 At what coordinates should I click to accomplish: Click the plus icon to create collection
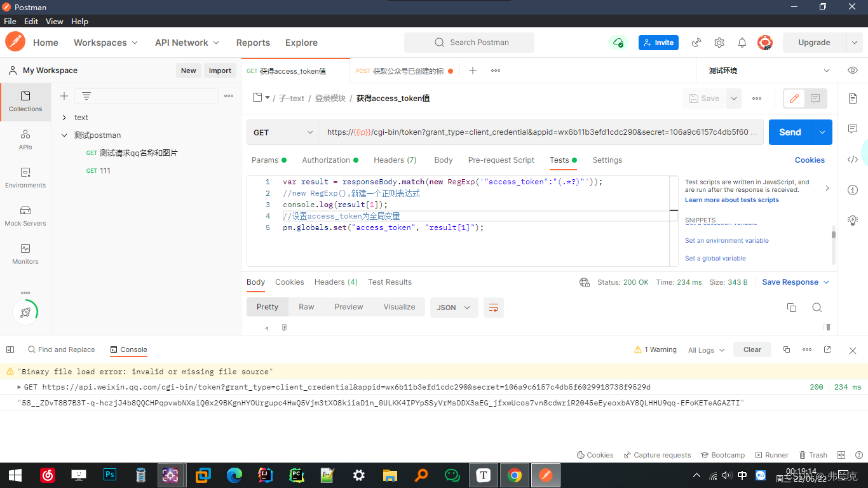tap(64, 96)
